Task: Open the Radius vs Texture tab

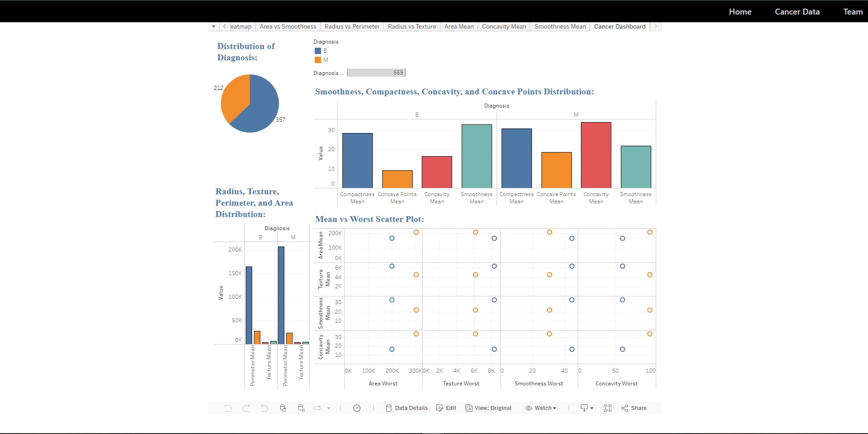Action: coord(412,27)
